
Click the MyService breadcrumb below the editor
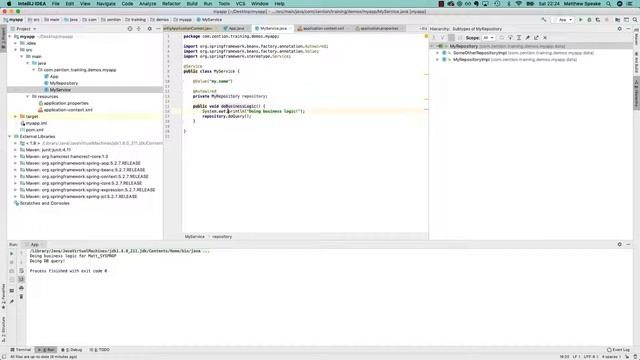pos(194,237)
